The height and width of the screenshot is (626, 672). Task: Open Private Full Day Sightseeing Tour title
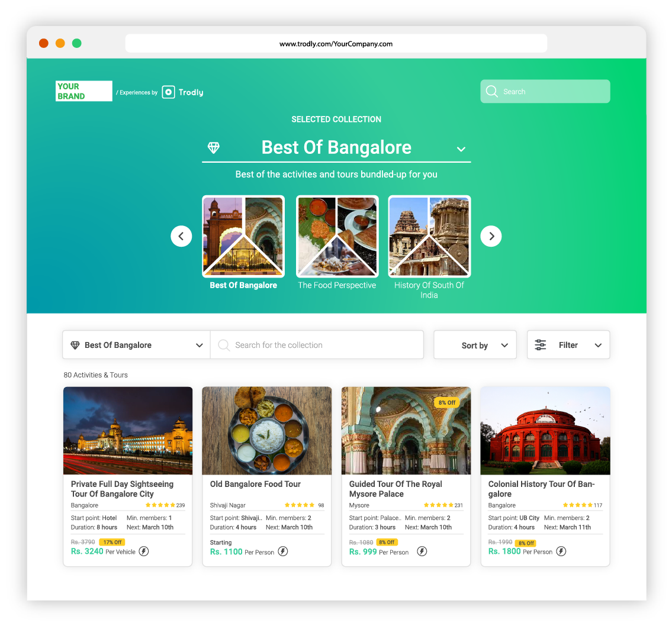tap(122, 489)
